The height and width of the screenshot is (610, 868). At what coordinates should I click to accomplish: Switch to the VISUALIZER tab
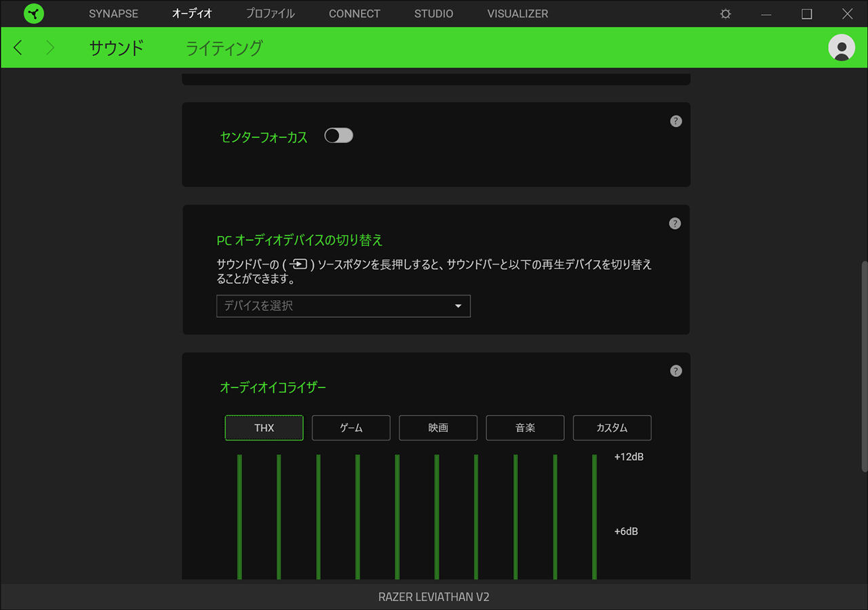pyautogui.click(x=517, y=14)
